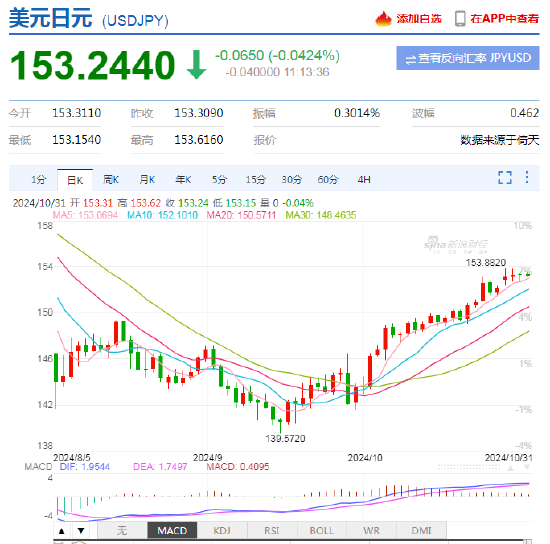
Task: Click the flame icon beside 添加自选
Action: [x=383, y=19]
